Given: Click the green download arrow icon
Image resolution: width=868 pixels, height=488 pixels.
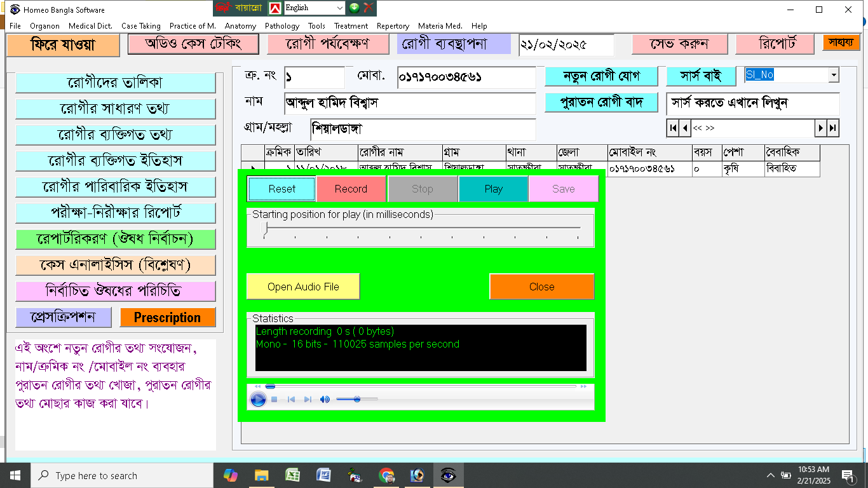Looking at the screenshot, I should point(355,8).
